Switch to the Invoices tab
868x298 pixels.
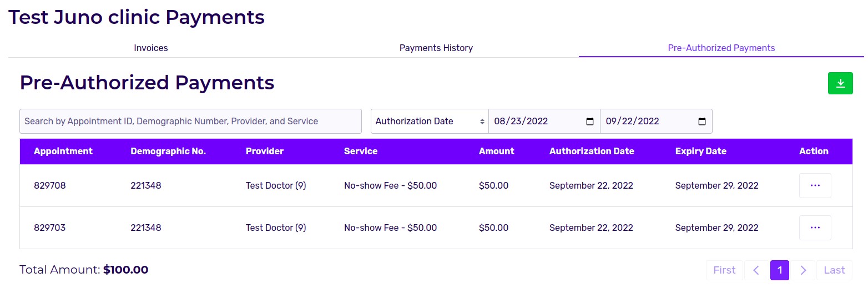(x=151, y=48)
